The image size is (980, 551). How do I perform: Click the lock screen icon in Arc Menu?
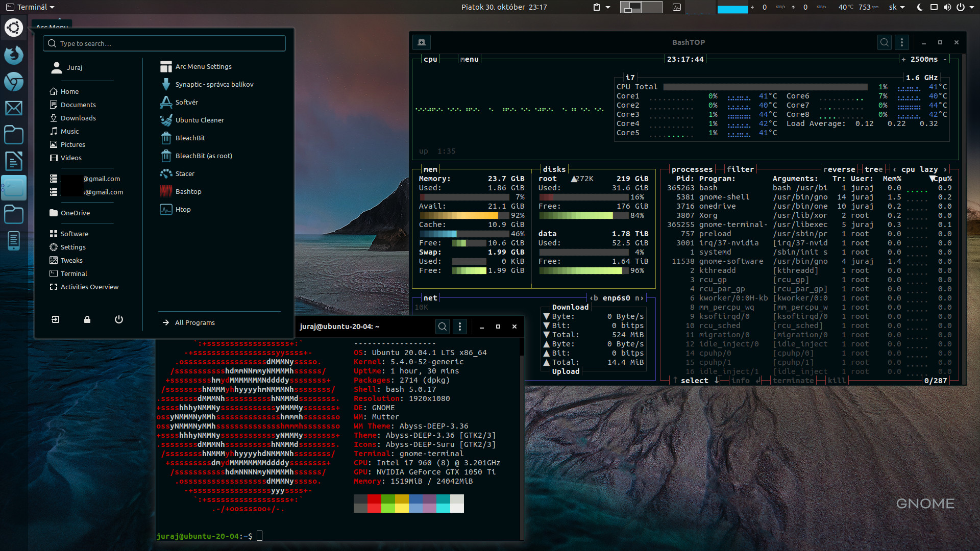[x=87, y=319]
